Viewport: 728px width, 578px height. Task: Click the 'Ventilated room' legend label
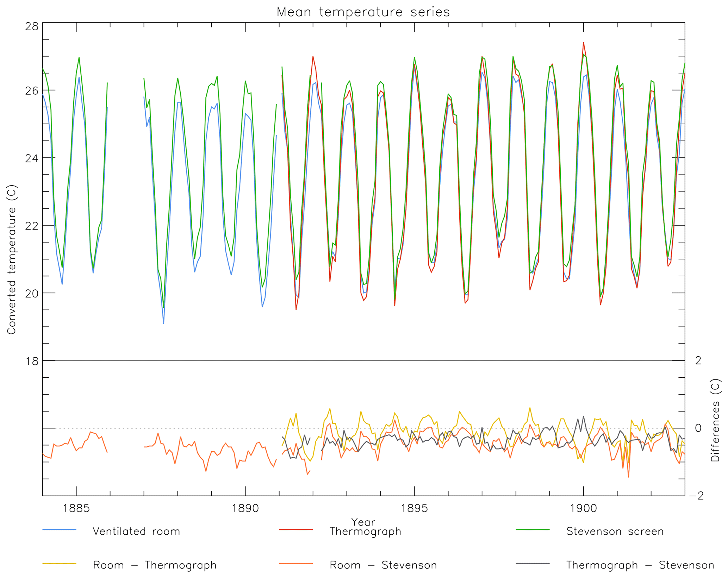coord(136,531)
